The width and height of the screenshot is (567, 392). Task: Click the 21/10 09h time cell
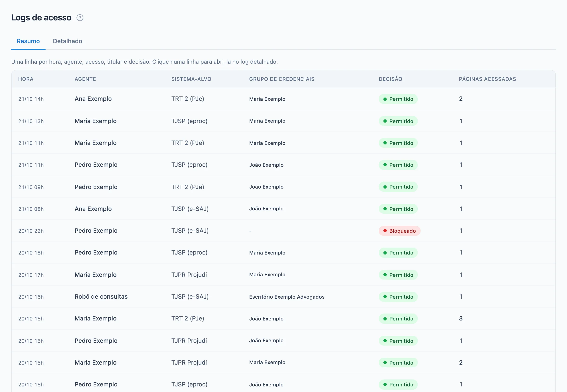(x=31, y=187)
